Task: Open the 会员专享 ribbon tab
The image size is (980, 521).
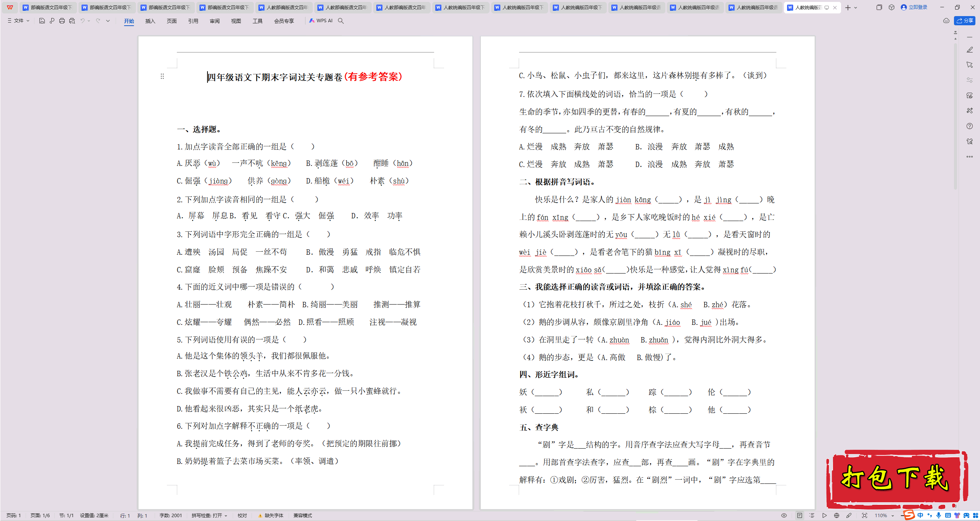Action: tap(284, 21)
